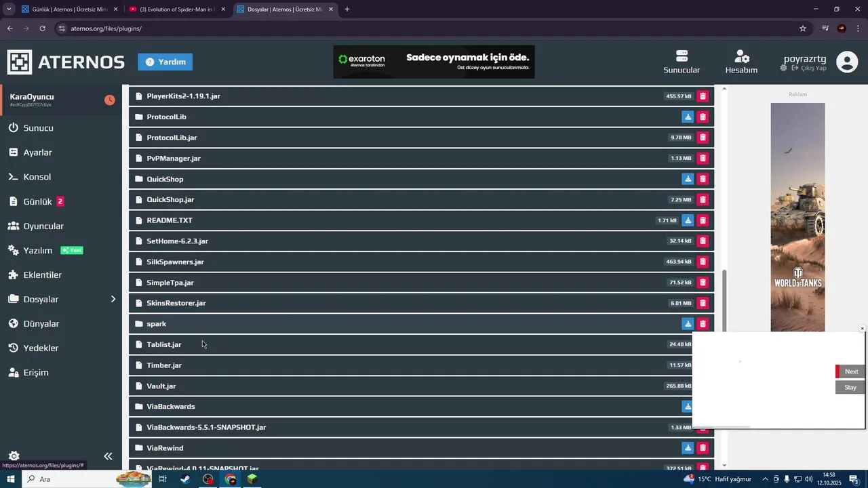The width and height of the screenshot is (868, 488).
Task: Delete the SkinsRestorer.jar file
Action: (703, 303)
